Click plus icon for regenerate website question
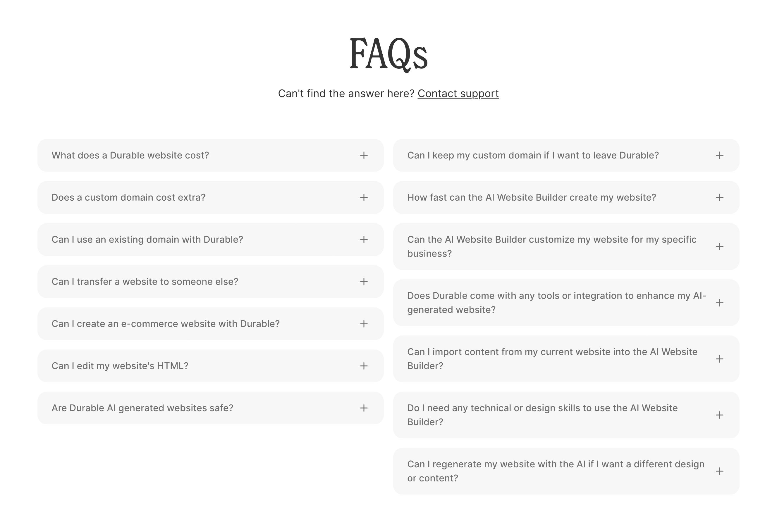This screenshot has width=777, height=532. [719, 471]
